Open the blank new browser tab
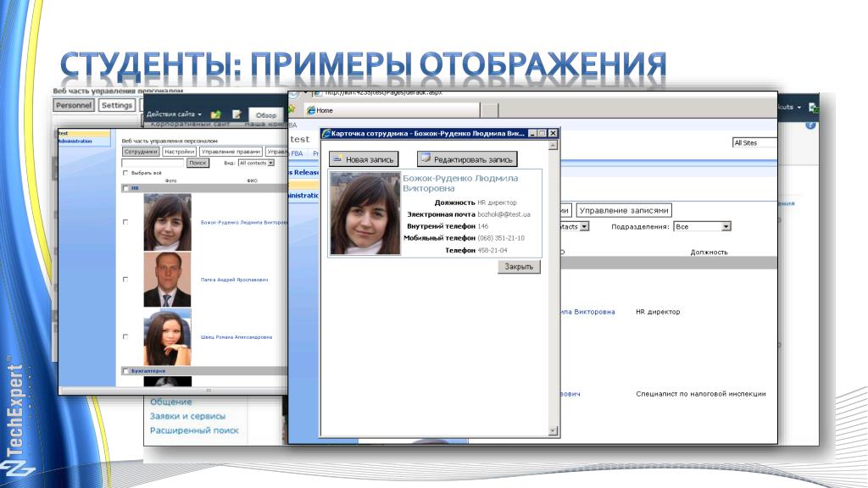Viewport: 868px width, 488px height. pos(489,110)
